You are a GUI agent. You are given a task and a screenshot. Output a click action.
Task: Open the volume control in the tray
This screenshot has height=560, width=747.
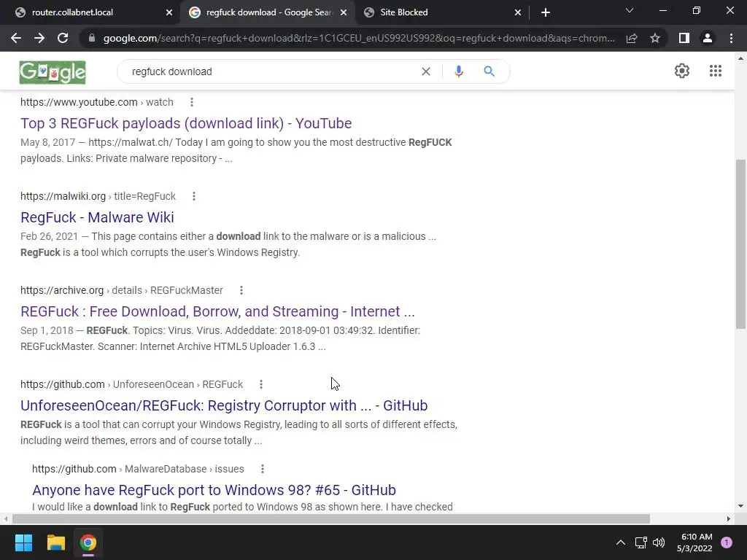point(659,542)
